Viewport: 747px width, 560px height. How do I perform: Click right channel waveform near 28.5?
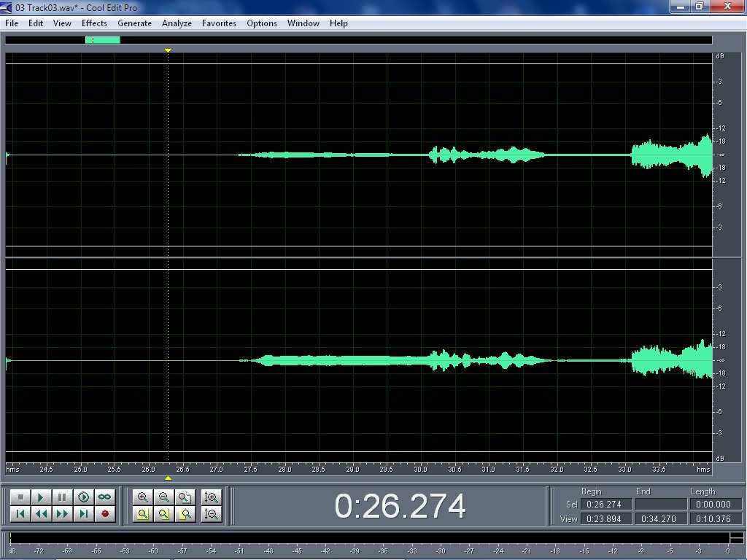(x=318, y=360)
